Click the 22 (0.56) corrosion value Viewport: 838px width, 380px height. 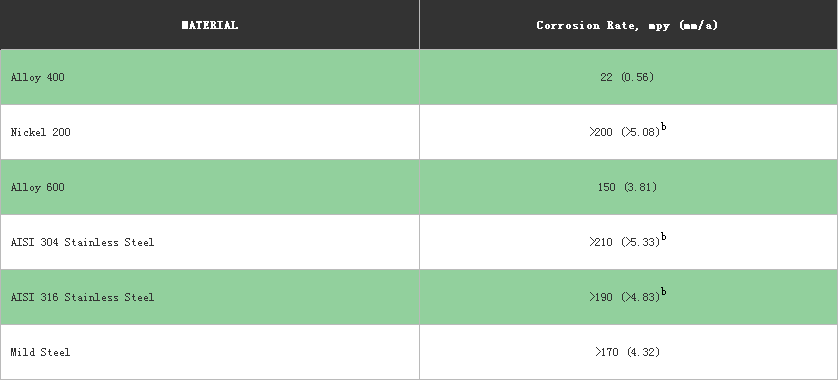(627, 77)
